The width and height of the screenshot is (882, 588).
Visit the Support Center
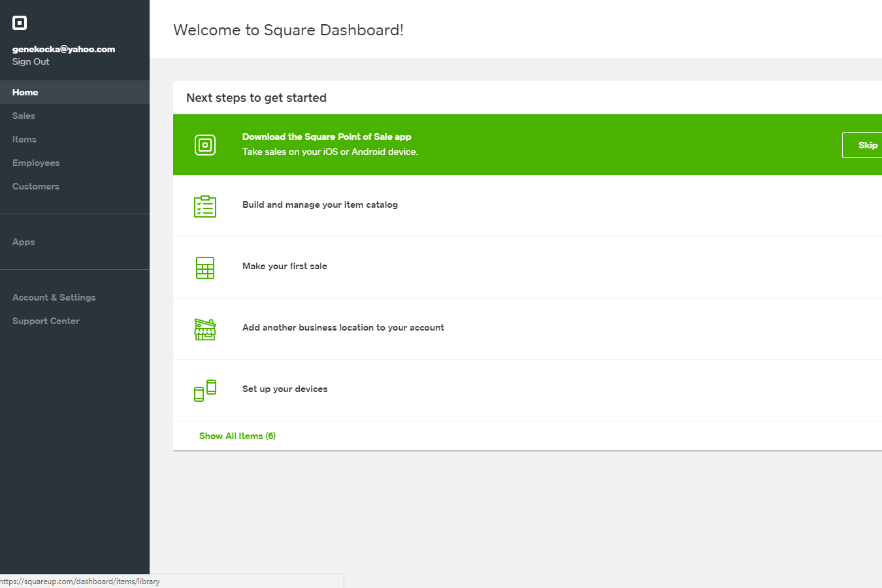pos(46,321)
